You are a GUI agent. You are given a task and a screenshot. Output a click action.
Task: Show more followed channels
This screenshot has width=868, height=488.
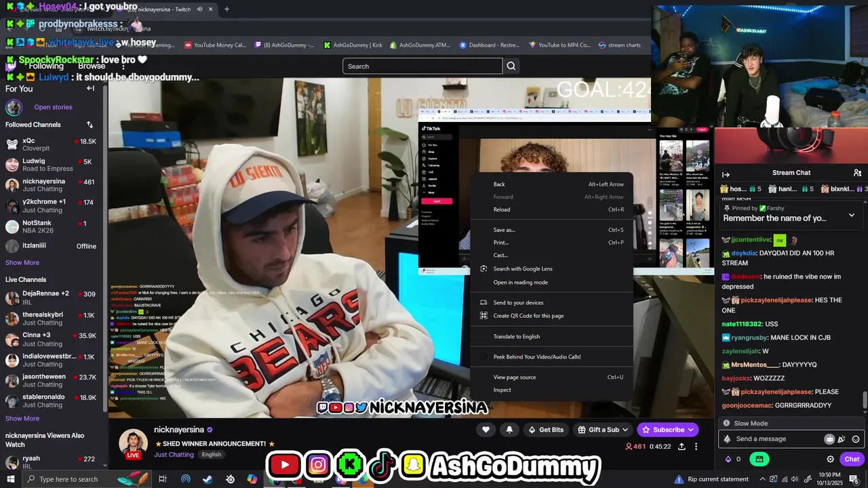[22, 262]
